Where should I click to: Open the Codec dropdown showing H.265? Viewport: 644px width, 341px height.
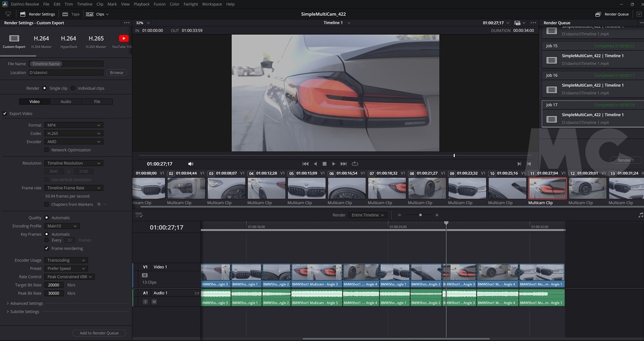click(73, 133)
